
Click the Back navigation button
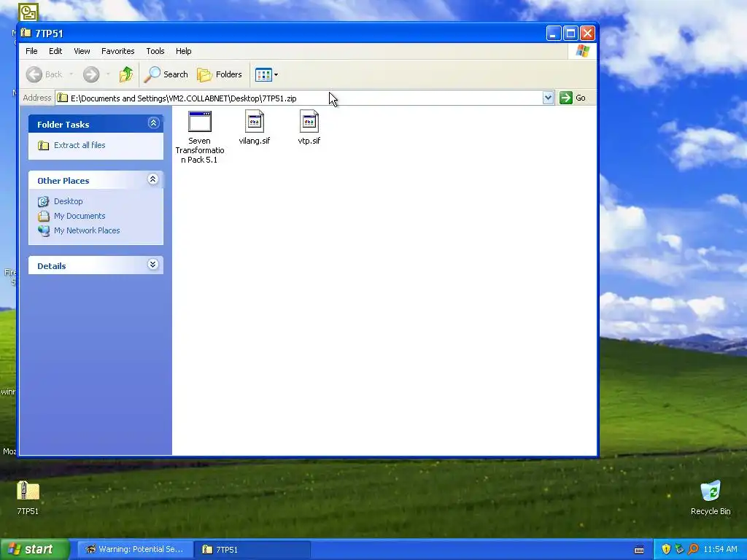[x=44, y=74]
